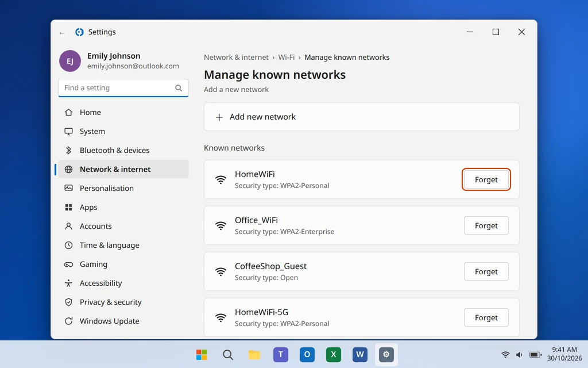Focus the Find a setting search box
Image resolution: width=588 pixels, height=368 pixels.
(123, 88)
